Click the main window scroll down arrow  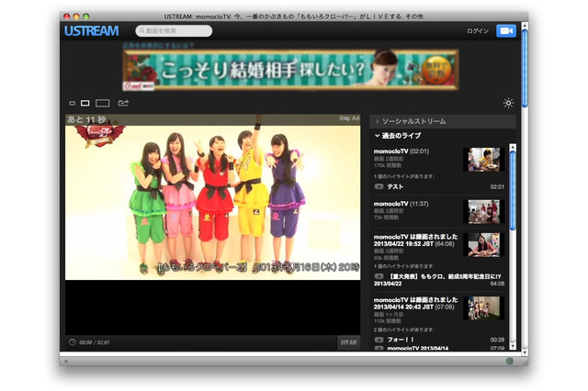525,352
